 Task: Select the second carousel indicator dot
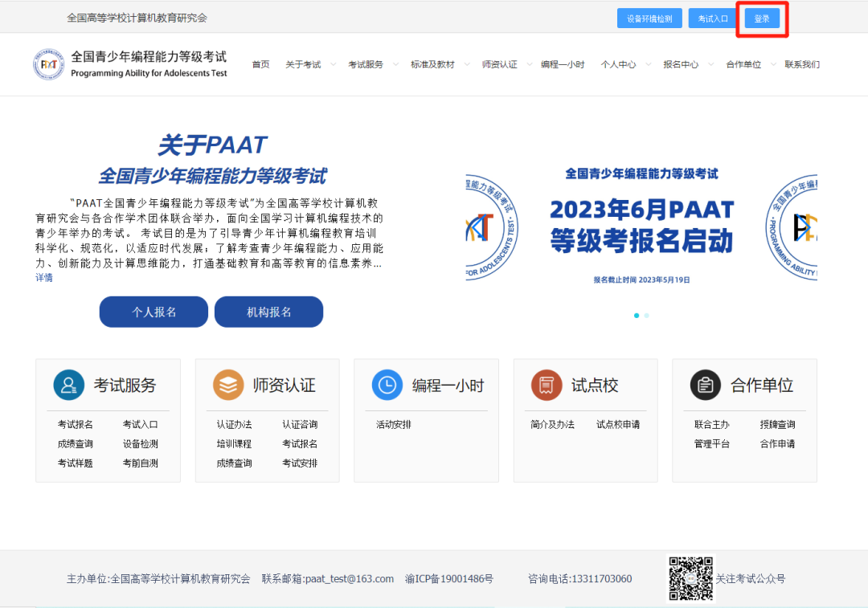646,316
